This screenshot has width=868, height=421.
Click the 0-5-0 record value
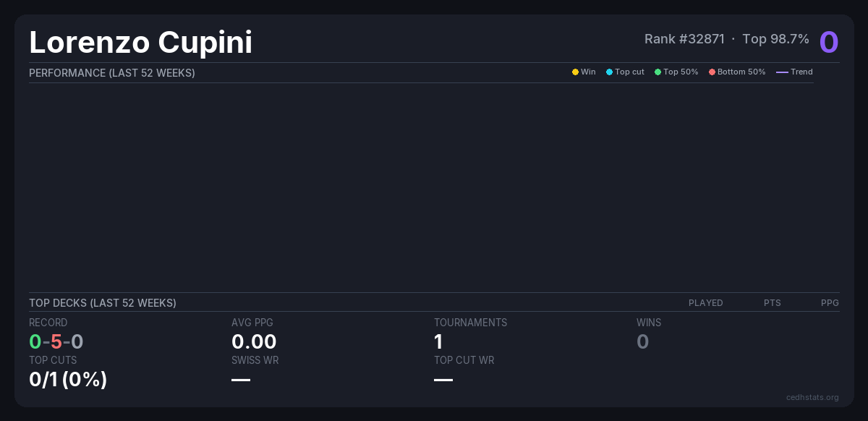(56, 341)
